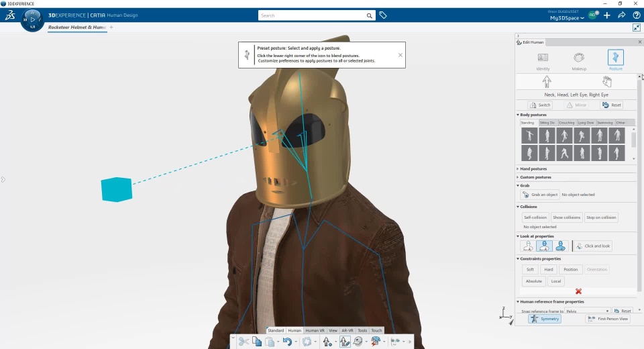The height and width of the screenshot is (349, 644).
Task: Click the Grab an object button
Action: click(x=539, y=195)
